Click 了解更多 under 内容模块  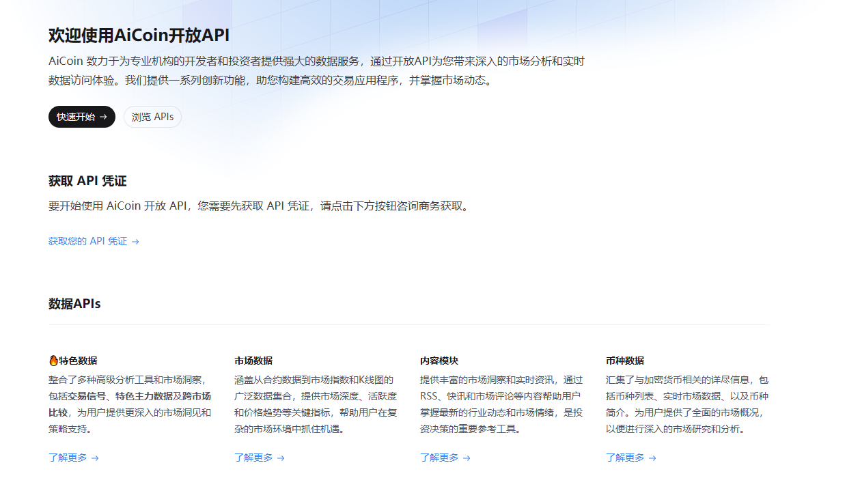coord(445,458)
